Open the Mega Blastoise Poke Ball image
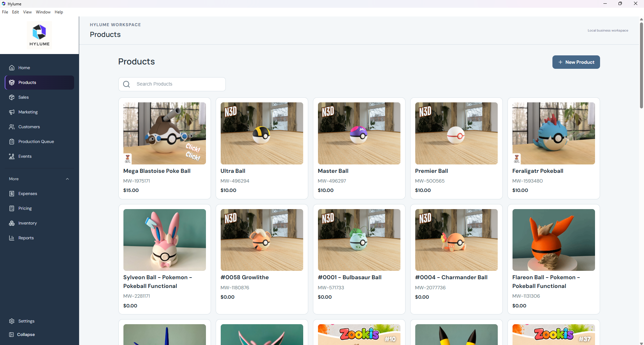This screenshot has width=644, height=345. (164, 133)
